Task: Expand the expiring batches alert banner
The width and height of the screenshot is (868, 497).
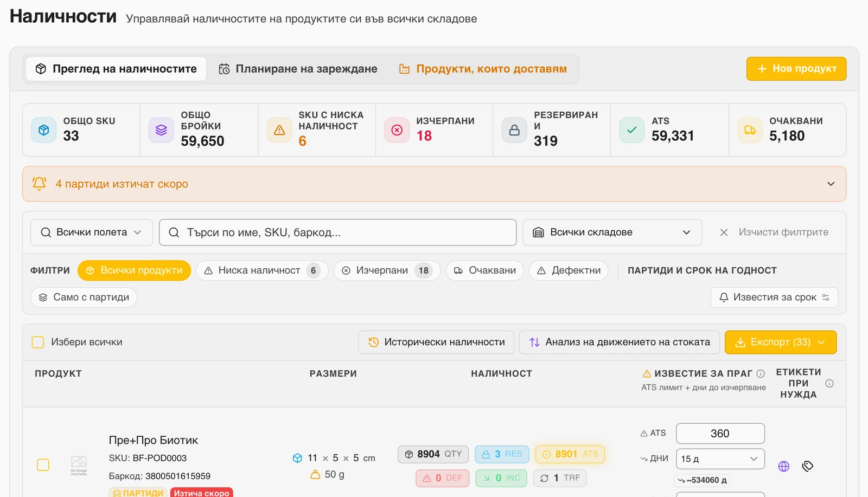Action: point(434,184)
